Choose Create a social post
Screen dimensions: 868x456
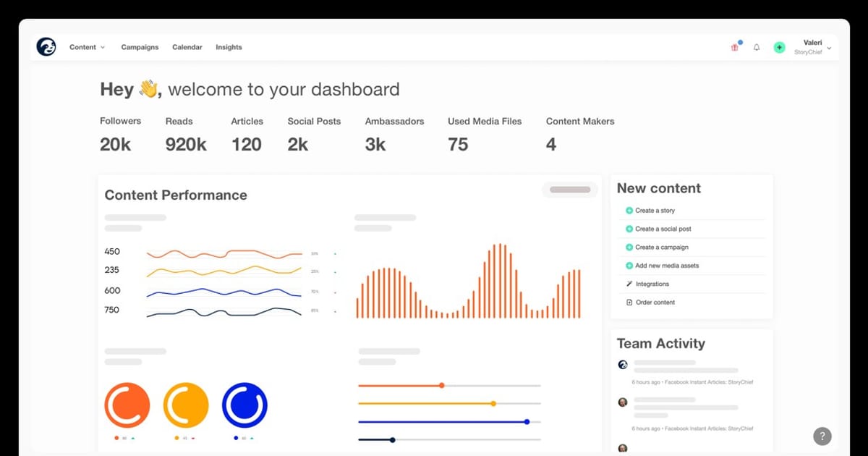[663, 229]
